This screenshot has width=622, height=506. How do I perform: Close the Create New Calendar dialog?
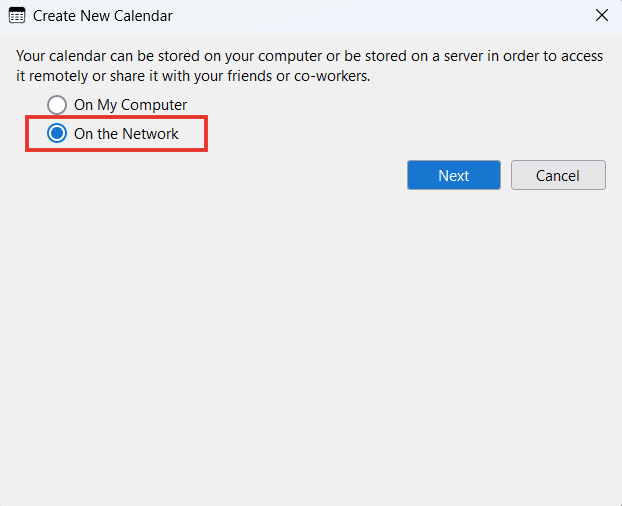[602, 15]
